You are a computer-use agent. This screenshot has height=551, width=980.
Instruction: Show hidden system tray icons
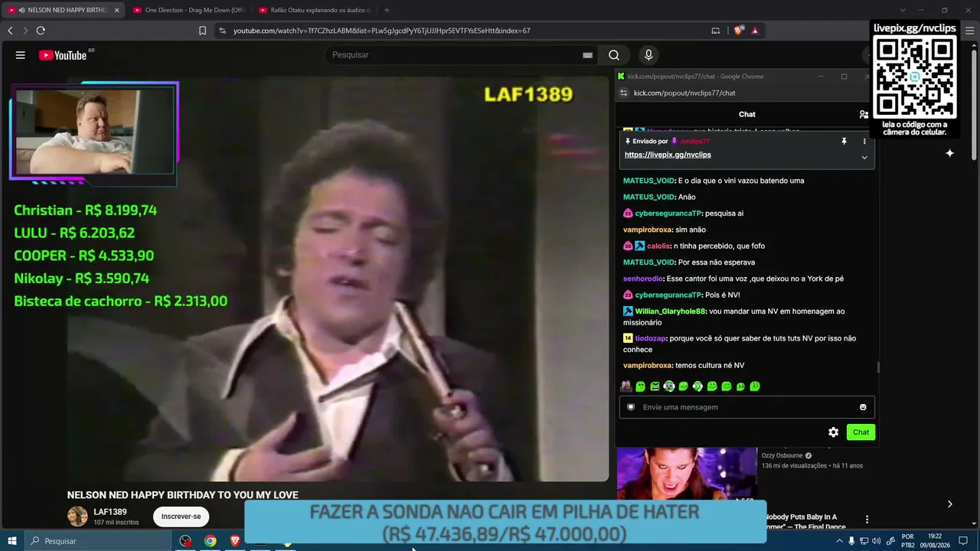coord(839,541)
